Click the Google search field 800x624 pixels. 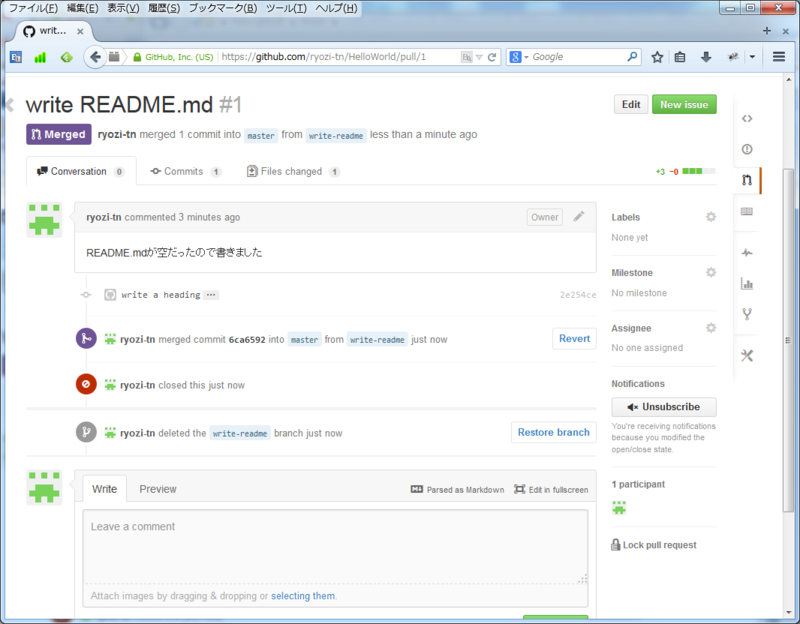(579, 57)
